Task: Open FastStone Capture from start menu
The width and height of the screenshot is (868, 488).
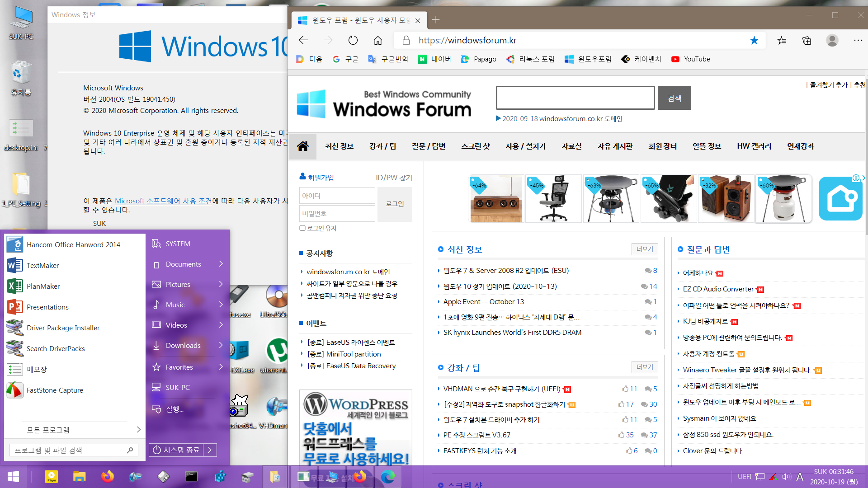Action: 75,390
